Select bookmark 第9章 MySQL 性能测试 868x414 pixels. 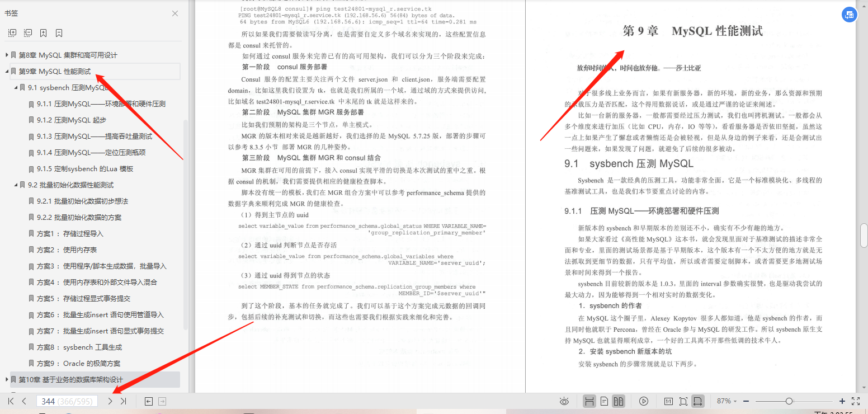[x=55, y=72]
